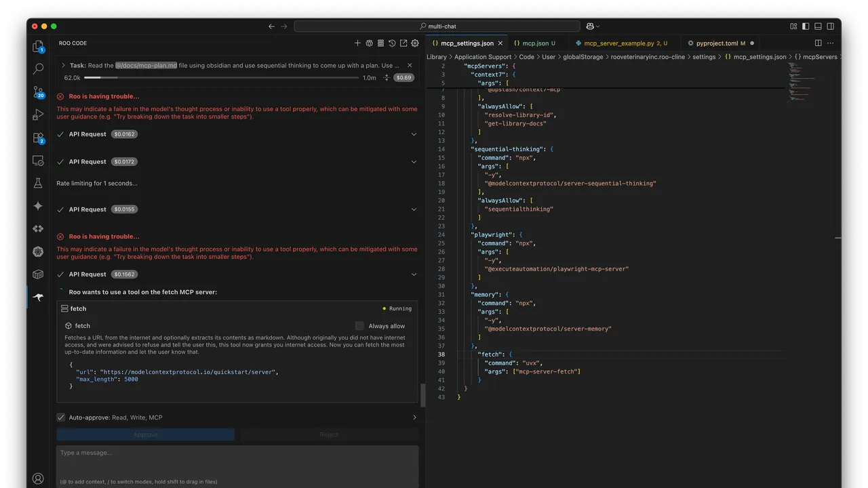This screenshot has width=868, height=488.
Task: Open the Search view in the activity bar
Action: (x=38, y=68)
